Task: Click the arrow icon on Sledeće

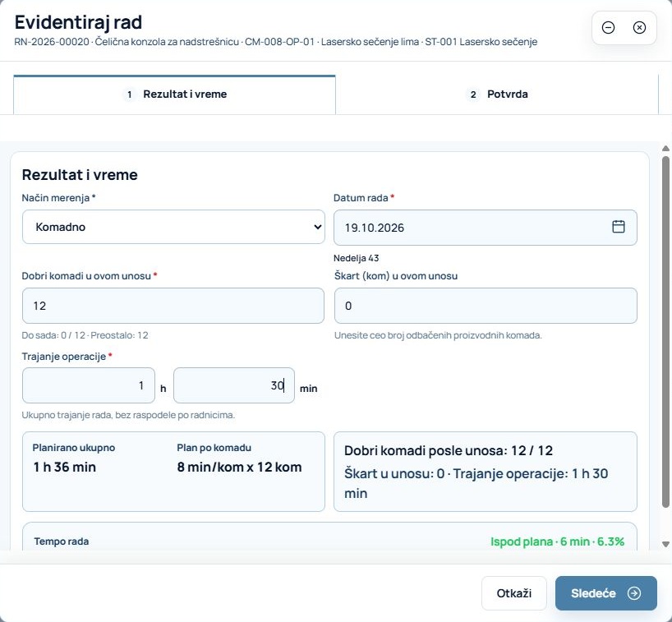Action: click(x=634, y=593)
